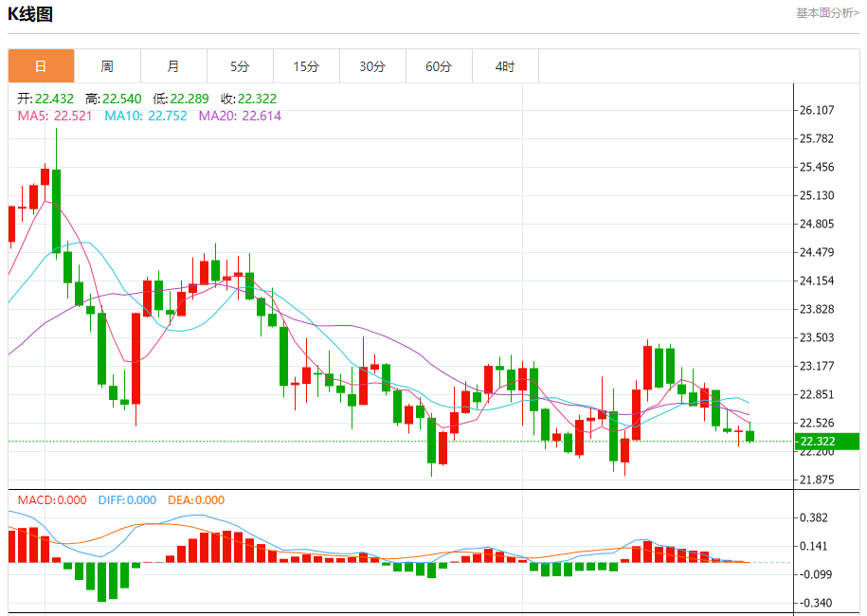Viewport: 867px width, 616px height.
Task: Click the 0.382 MACD axis label
Action: [x=814, y=517]
